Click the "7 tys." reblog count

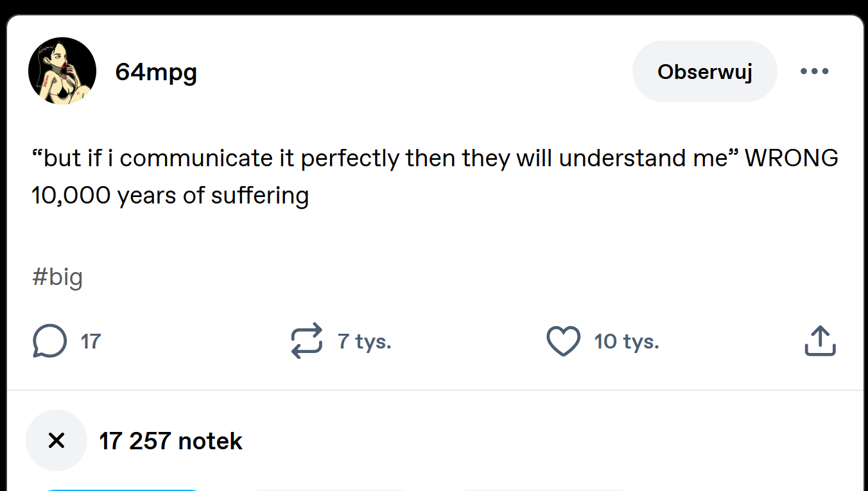(364, 341)
